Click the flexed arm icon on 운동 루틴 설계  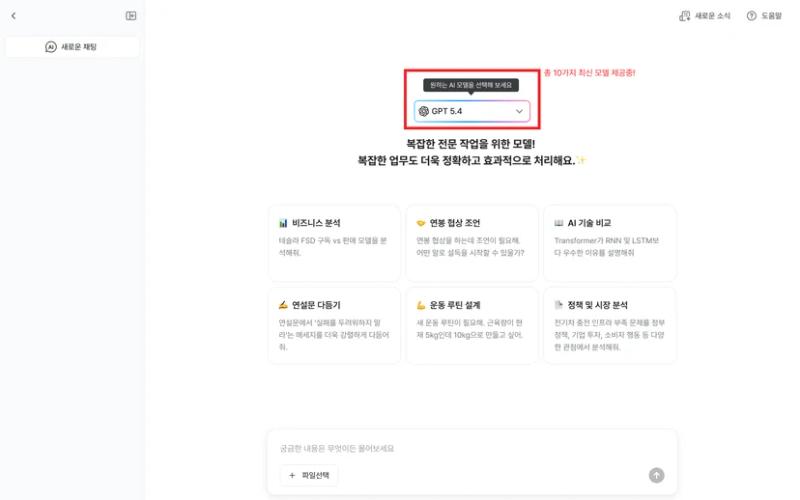pos(421,305)
